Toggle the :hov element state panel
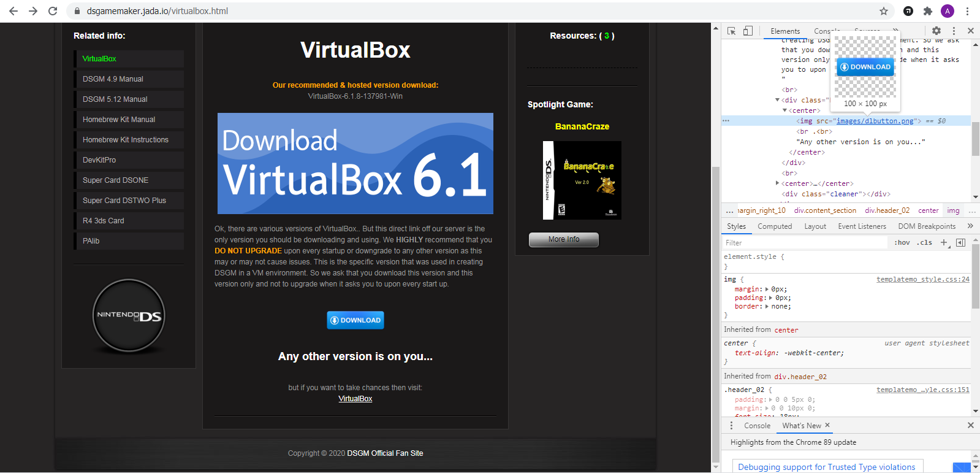Screen dimensions: 980x473 pos(902,242)
